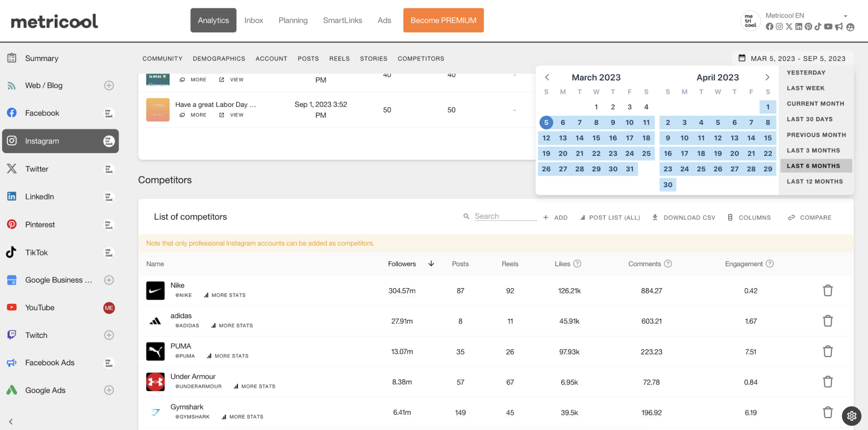This screenshot has height=430, width=868.
Task: Open YouTube analytics showing the ME badge
Action: [x=39, y=307]
